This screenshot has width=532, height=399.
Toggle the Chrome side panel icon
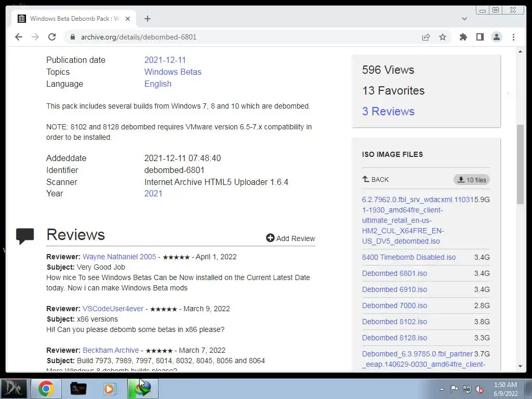coord(480,37)
